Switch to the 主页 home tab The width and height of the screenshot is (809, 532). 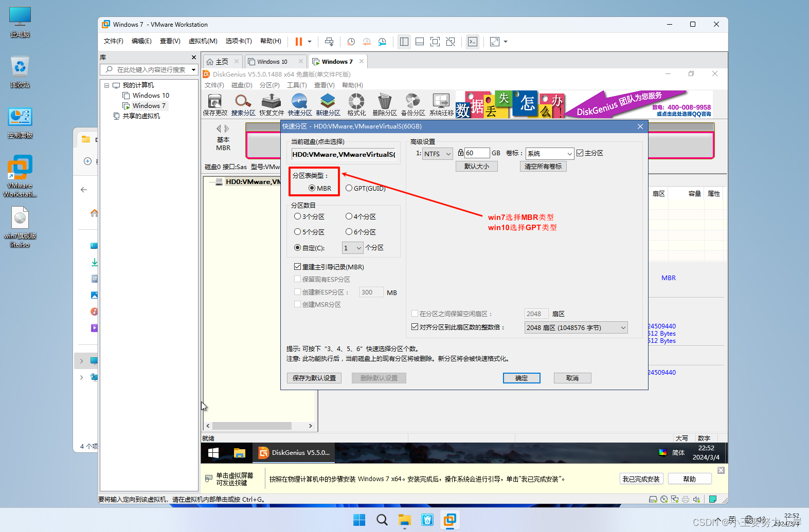pos(223,62)
